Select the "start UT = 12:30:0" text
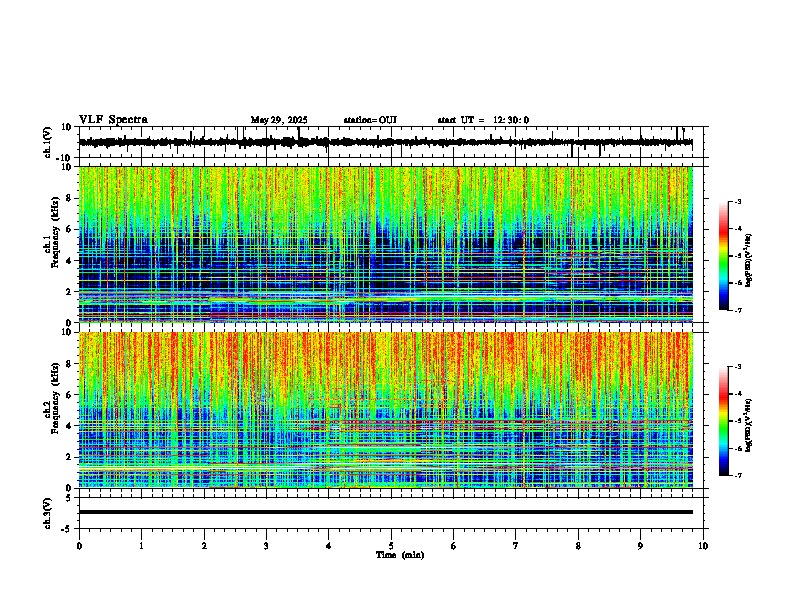The width and height of the screenshot is (792, 612). point(483,120)
